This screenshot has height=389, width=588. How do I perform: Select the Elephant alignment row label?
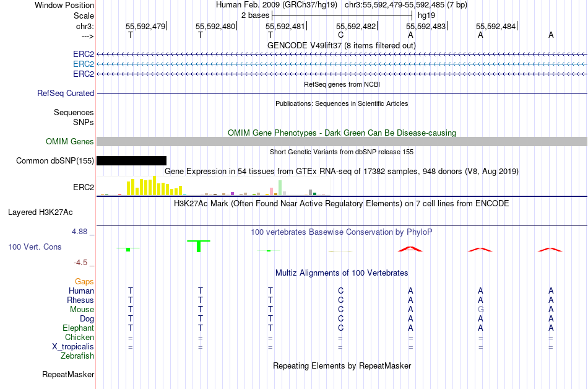point(78,328)
